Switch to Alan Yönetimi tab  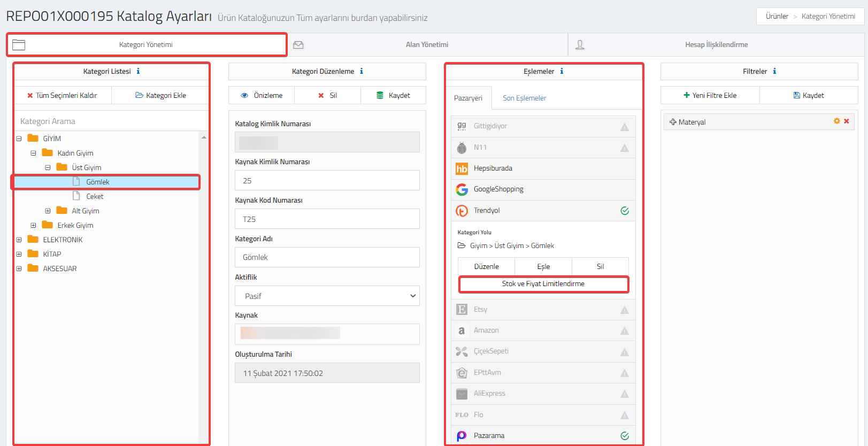(427, 44)
